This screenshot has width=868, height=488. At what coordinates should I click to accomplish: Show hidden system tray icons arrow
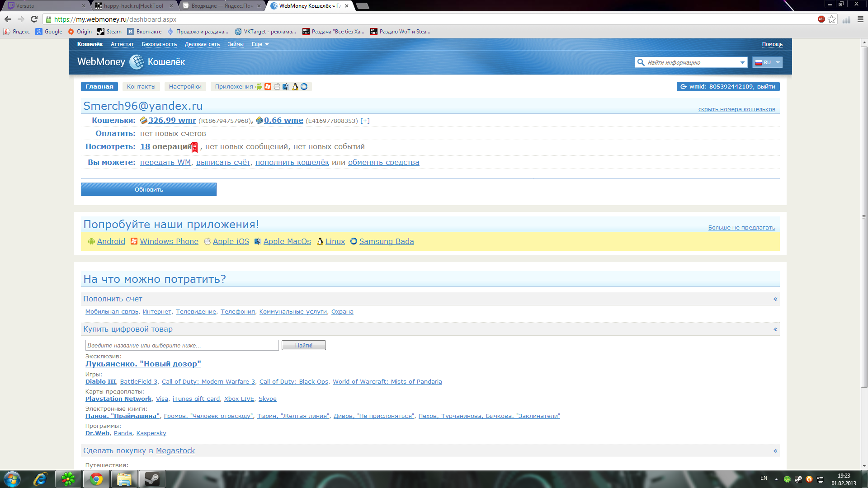coord(776,479)
